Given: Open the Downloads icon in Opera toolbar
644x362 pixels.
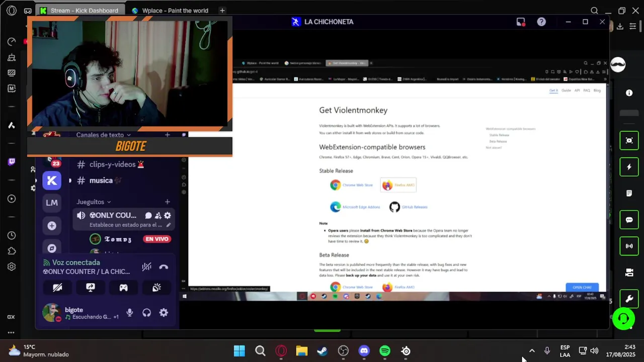Looking at the screenshot, I should click(x=620, y=26).
